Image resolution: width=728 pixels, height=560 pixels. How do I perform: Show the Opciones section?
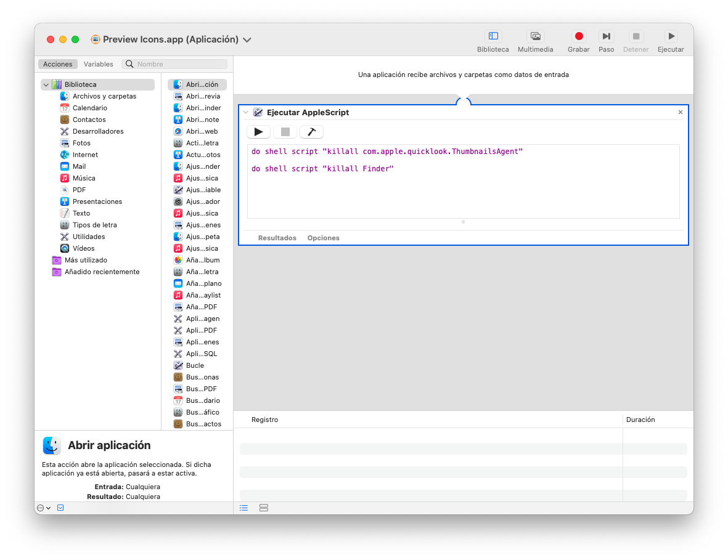point(323,238)
